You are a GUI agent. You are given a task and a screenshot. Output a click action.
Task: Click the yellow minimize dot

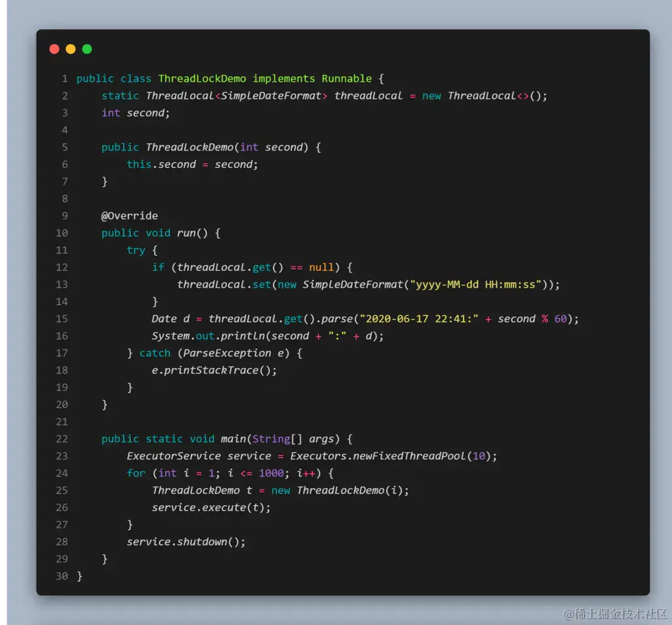[x=71, y=49]
